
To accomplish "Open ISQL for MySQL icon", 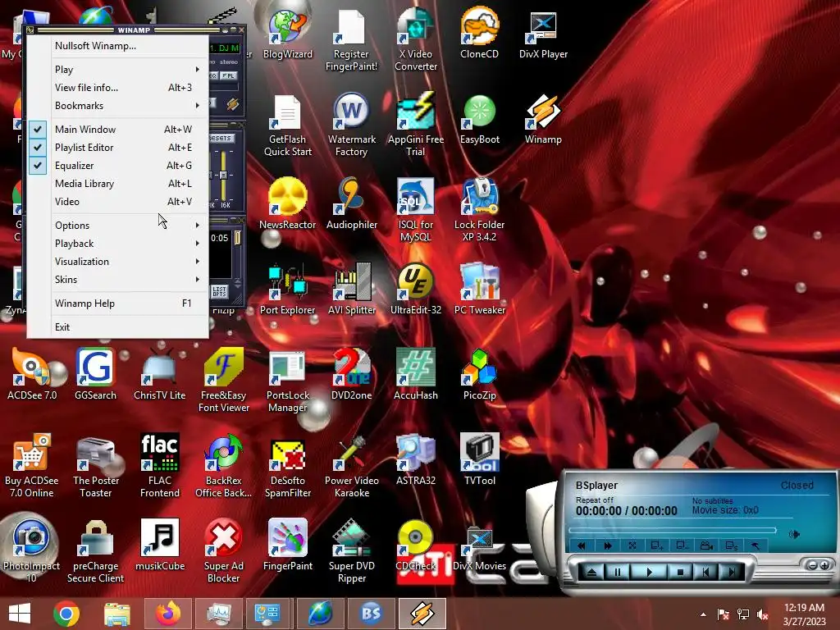I will [416, 211].
